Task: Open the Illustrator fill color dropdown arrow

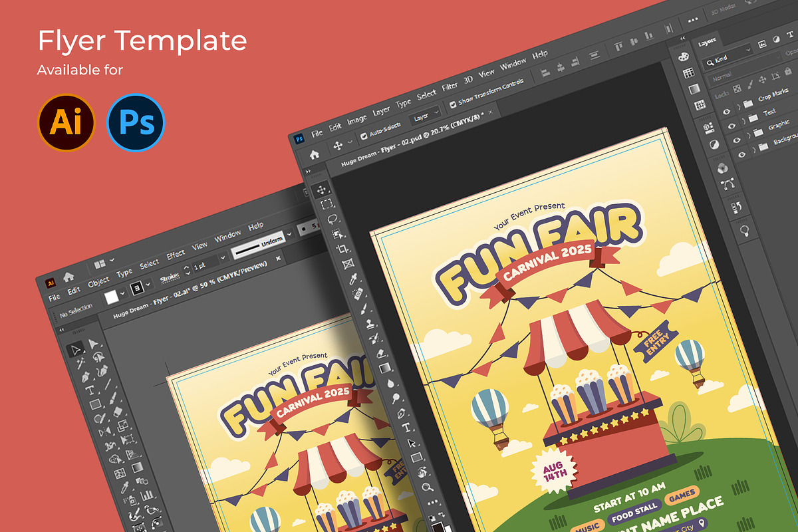Action: [122, 293]
